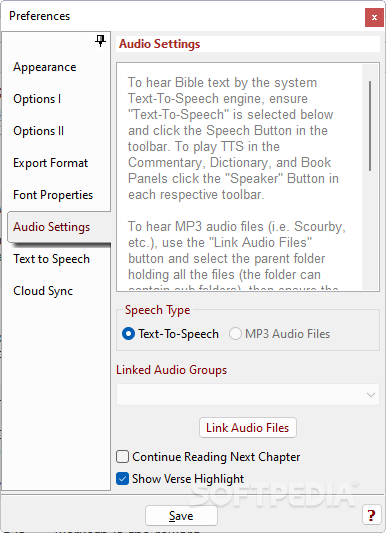Click the pin icon in sidebar
This screenshot has width=386, height=533.
coord(100,41)
